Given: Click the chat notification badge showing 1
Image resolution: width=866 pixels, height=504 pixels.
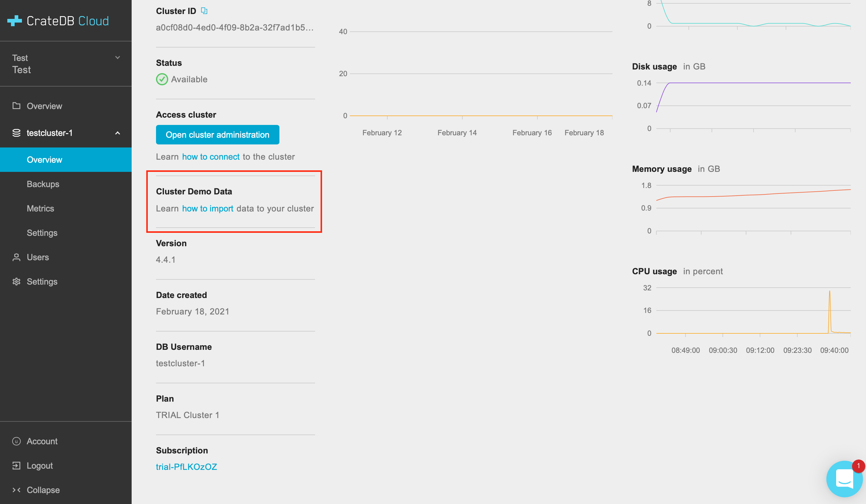Looking at the screenshot, I should (858, 466).
